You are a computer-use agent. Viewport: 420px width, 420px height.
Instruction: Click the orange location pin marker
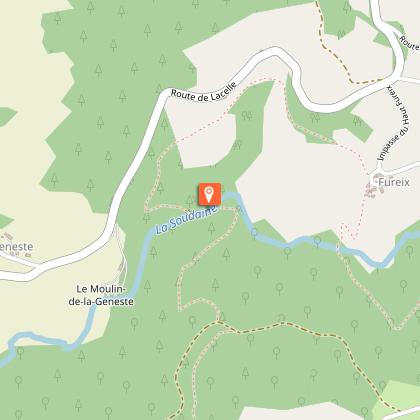coord(210,194)
